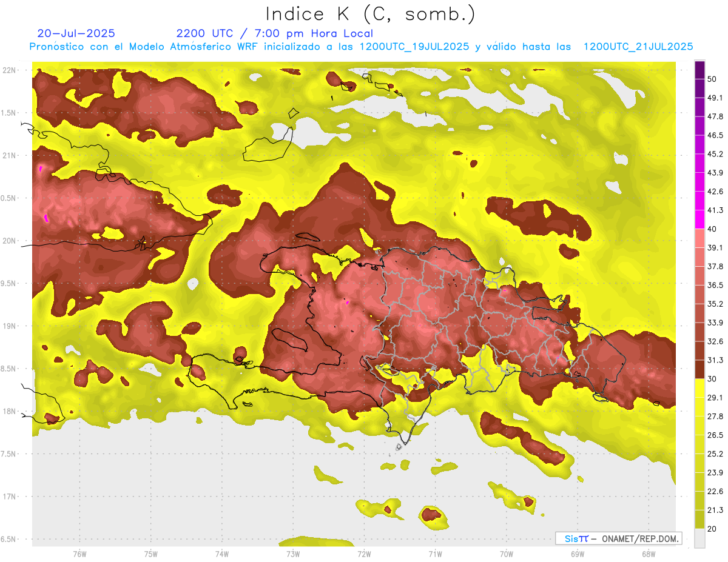Click the '20' color scale label
This screenshot has width=728, height=562.
pos(712,529)
